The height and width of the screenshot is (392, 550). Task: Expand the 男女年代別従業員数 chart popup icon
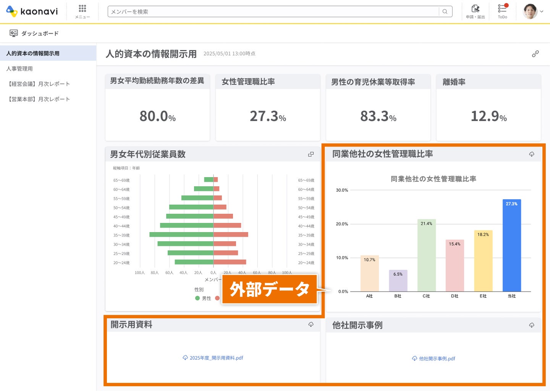311,154
